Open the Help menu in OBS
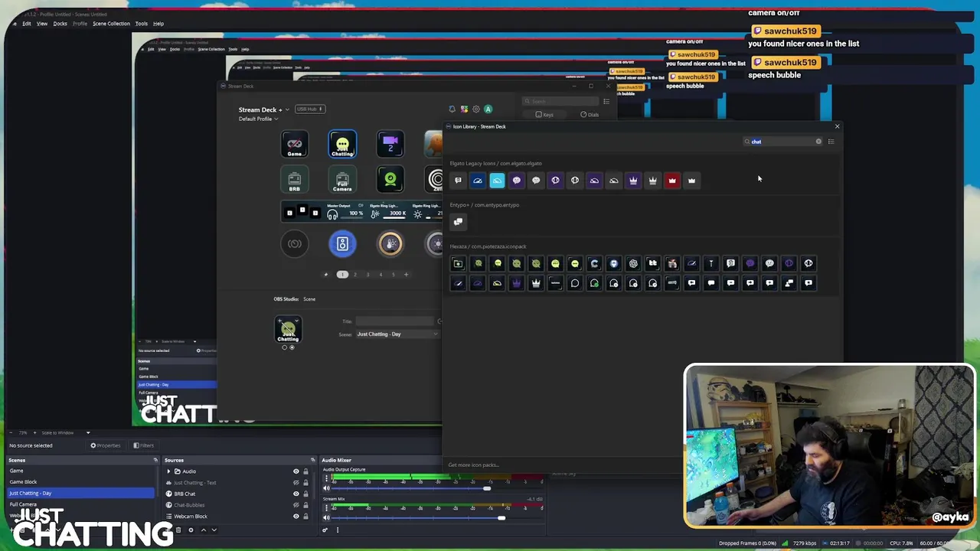 pyautogui.click(x=158, y=24)
